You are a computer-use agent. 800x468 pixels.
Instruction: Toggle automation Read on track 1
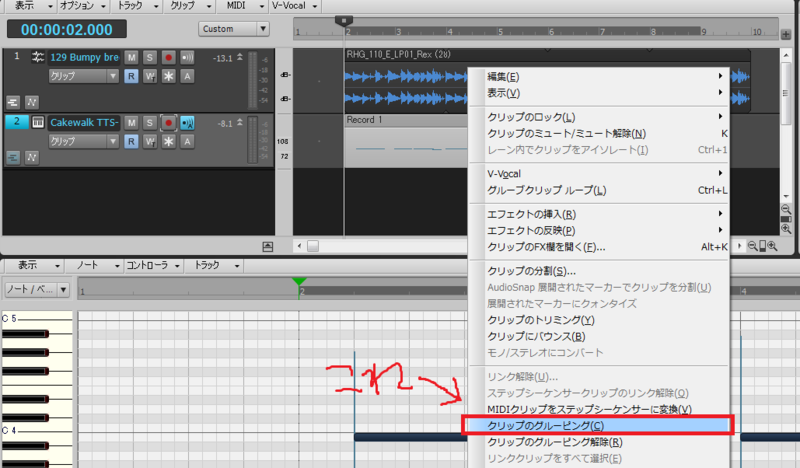pos(131,76)
